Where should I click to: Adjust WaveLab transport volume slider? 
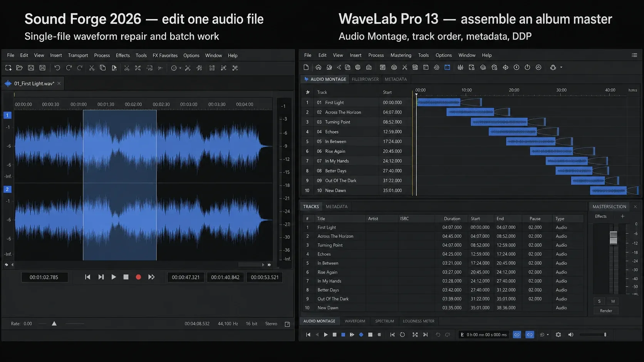pyautogui.click(x=605, y=335)
